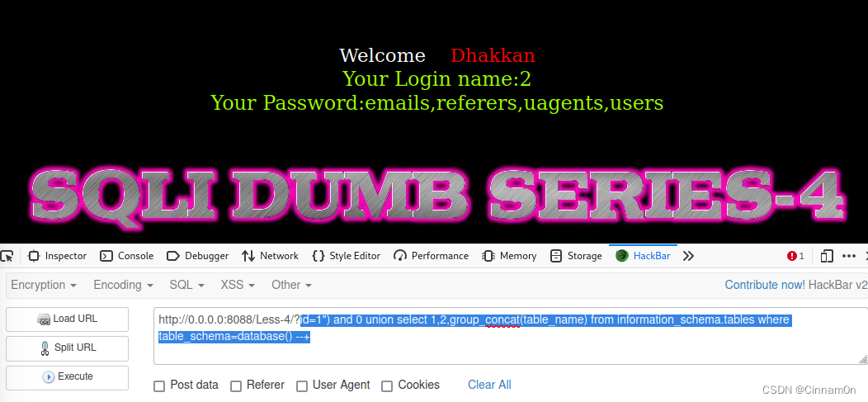This screenshot has height=402, width=868.
Task: Enable the Referer checkbox
Action: pyautogui.click(x=236, y=386)
